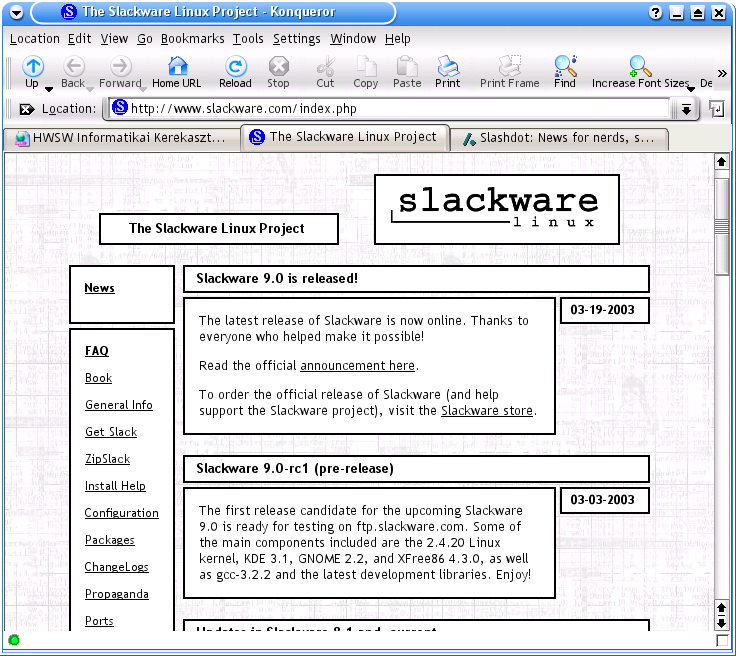
Task: Switch to HWSW Informatikai tab
Action: tap(122, 138)
